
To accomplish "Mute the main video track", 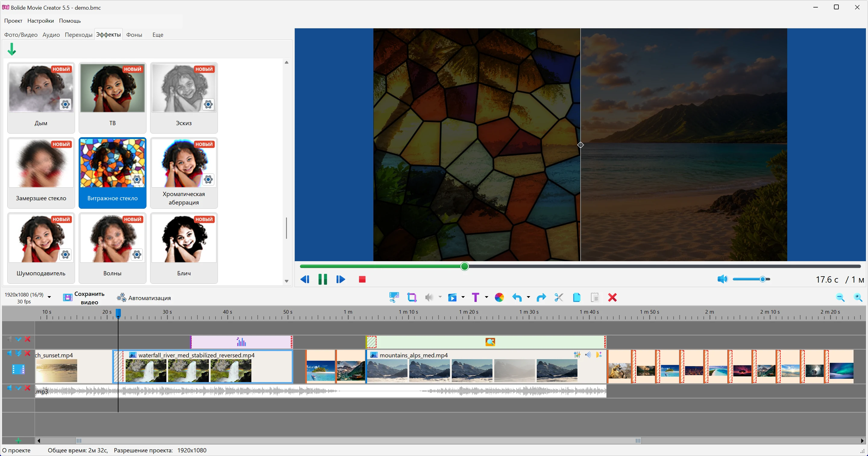I will [9, 353].
